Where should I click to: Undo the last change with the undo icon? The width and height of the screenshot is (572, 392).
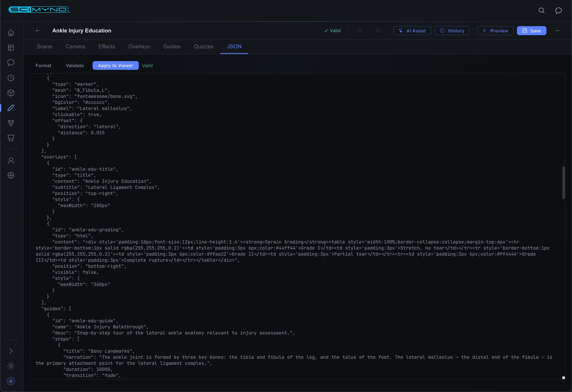(x=359, y=31)
